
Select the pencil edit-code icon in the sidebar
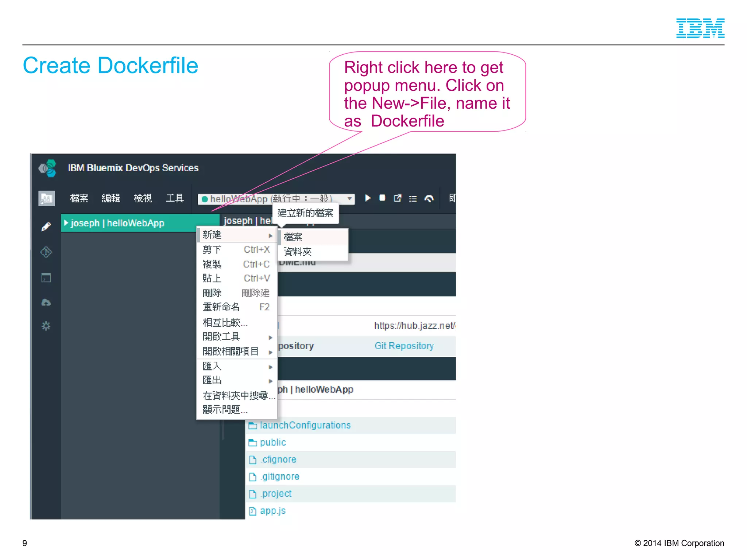tap(46, 226)
